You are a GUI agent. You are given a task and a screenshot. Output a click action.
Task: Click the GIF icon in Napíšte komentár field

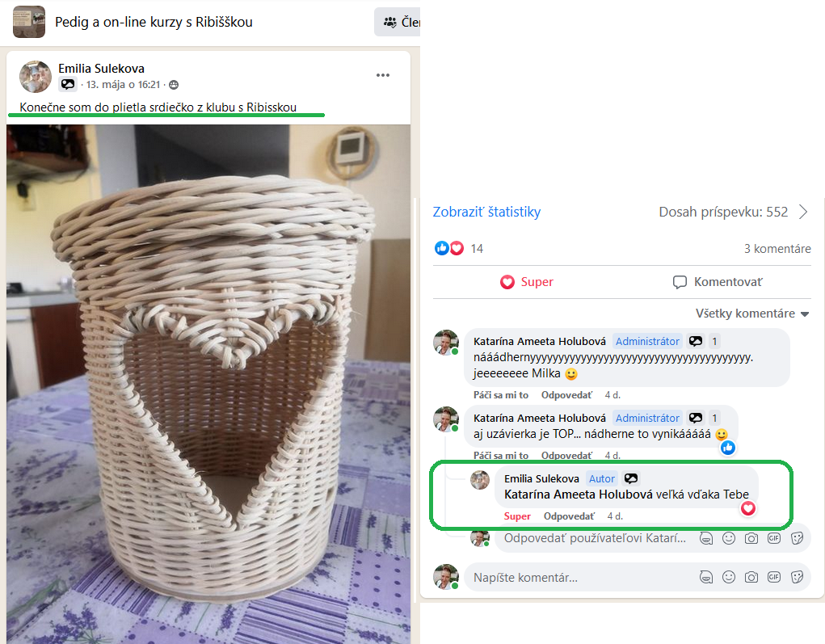tap(774, 577)
